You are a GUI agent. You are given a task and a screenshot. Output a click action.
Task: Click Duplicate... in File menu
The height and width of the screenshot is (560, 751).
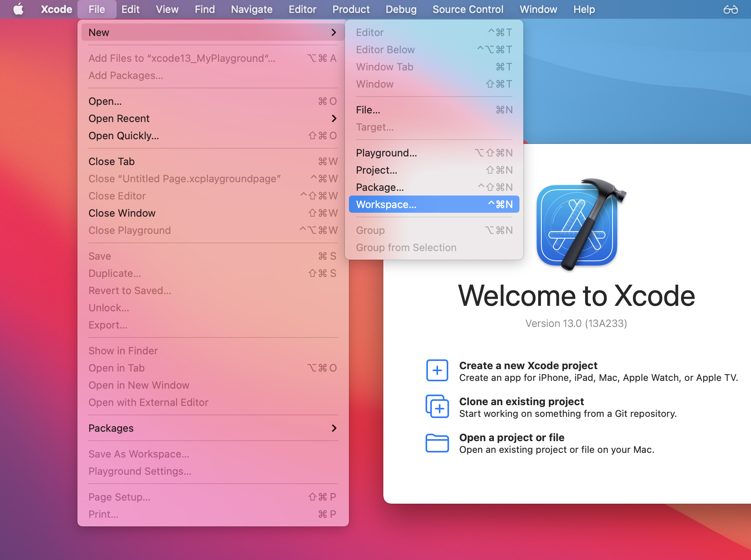213,273
